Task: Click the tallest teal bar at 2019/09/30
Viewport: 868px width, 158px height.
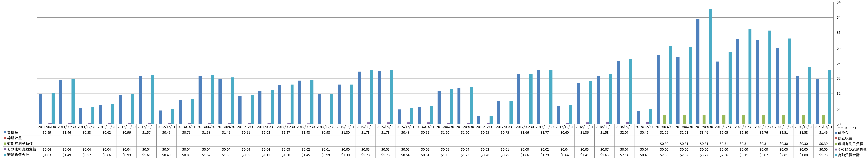Action: click(710, 67)
